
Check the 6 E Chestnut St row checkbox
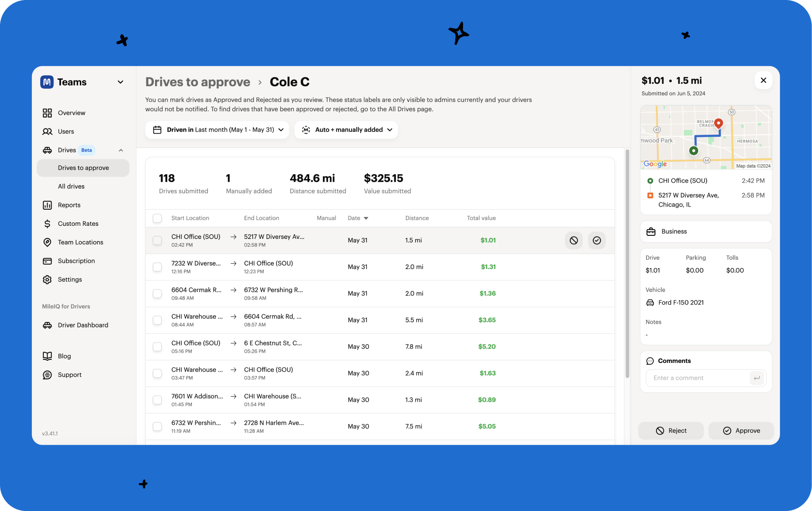tap(157, 347)
